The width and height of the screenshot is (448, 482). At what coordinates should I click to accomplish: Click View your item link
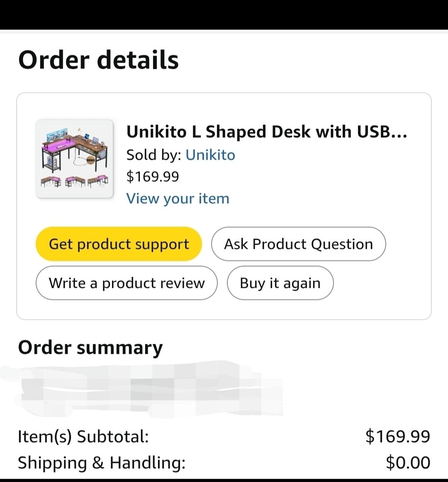pyautogui.click(x=178, y=198)
